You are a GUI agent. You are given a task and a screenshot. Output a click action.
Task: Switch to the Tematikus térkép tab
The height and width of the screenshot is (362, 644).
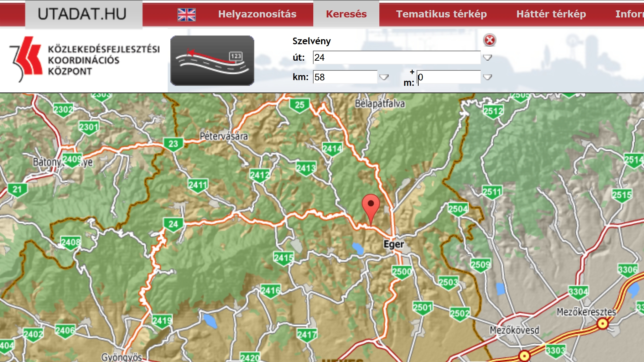pos(441,14)
